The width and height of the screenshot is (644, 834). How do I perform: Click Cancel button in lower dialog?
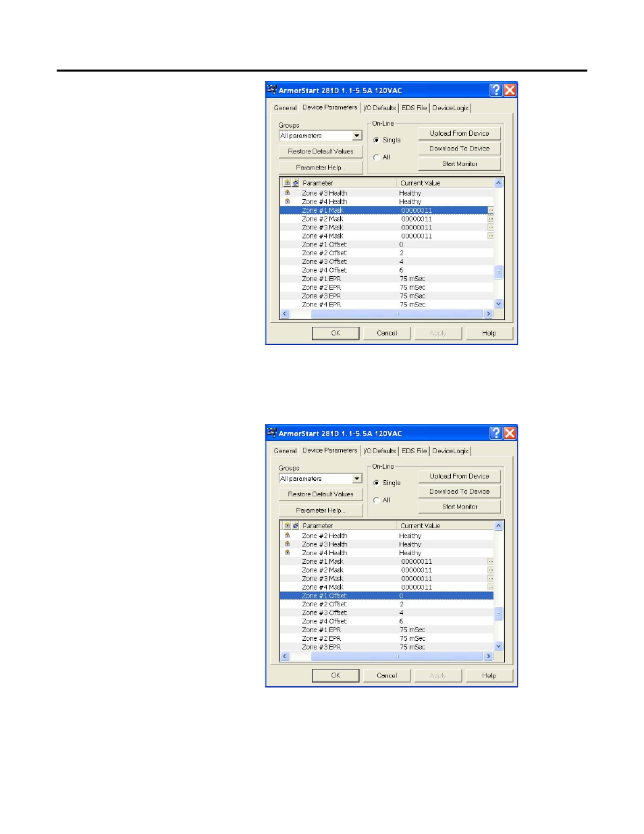(387, 675)
